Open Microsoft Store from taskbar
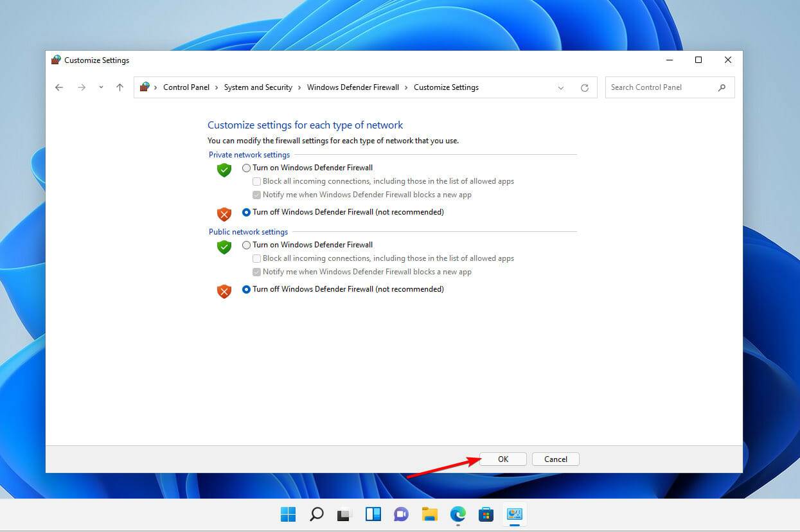 pos(486,514)
